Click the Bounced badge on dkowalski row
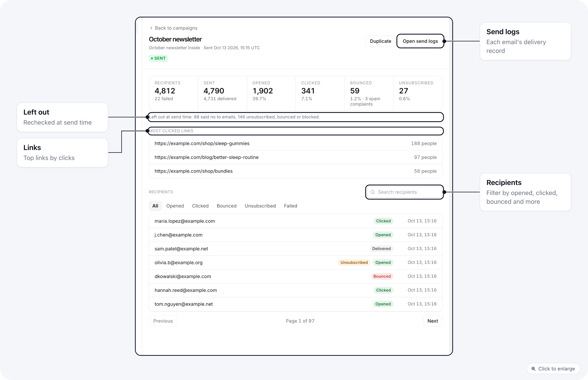Viewport: 588px width, 380px height. coord(382,276)
